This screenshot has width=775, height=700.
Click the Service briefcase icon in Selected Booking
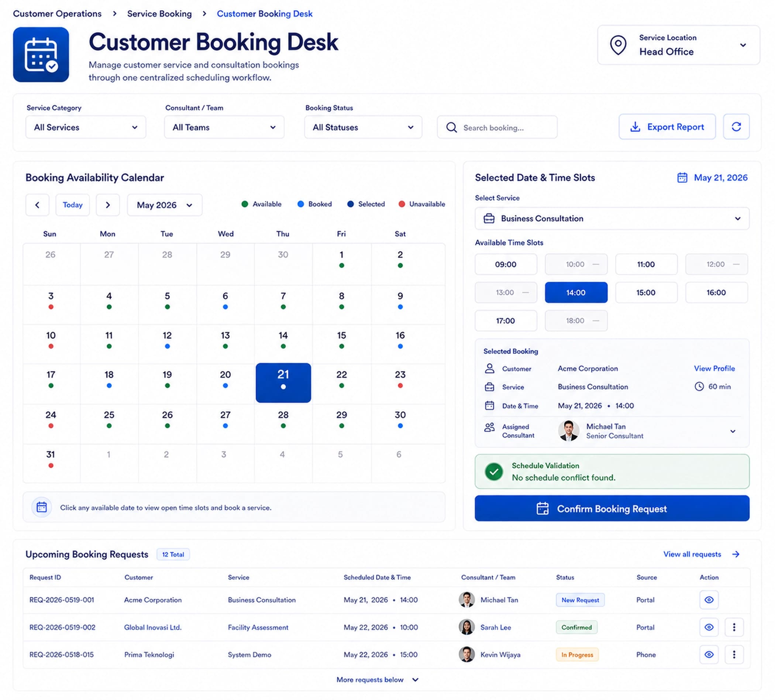pos(489,387)
